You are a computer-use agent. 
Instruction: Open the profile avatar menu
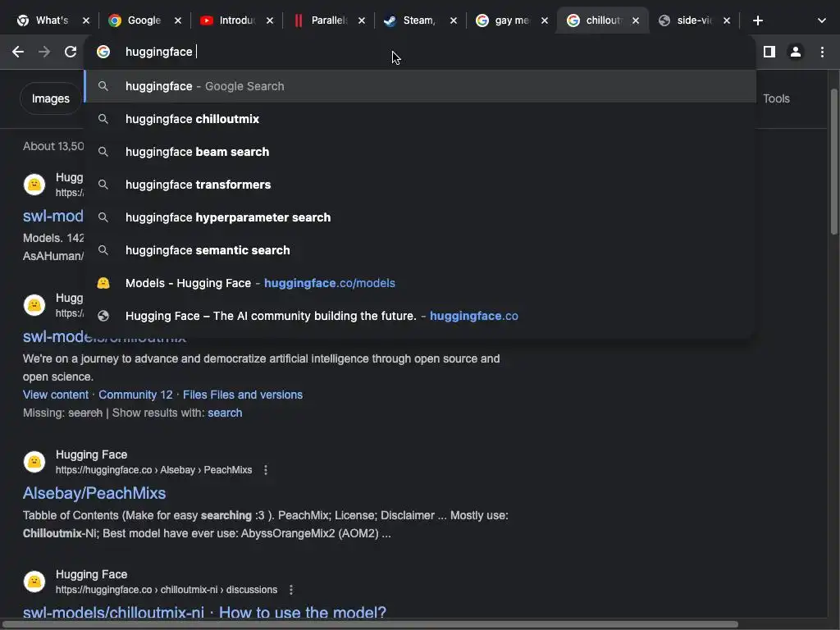coord(796,52)
